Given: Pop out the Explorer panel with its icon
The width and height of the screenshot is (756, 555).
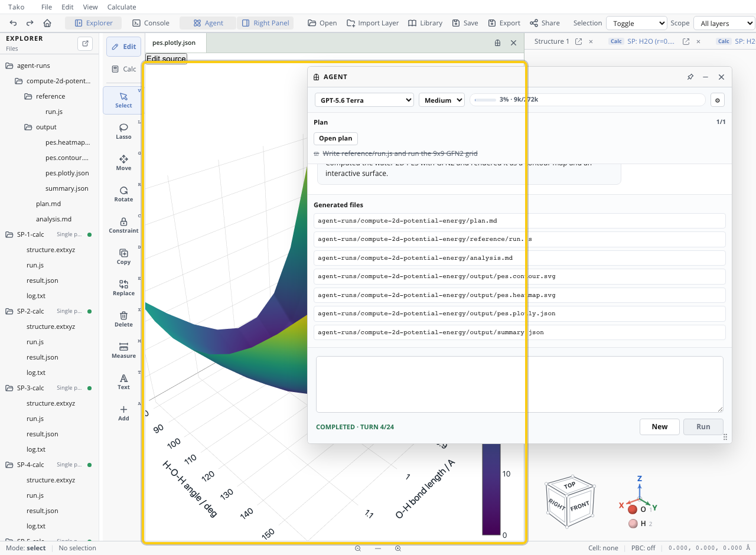Looking at the screenshot, I should [x=85, y=43].
